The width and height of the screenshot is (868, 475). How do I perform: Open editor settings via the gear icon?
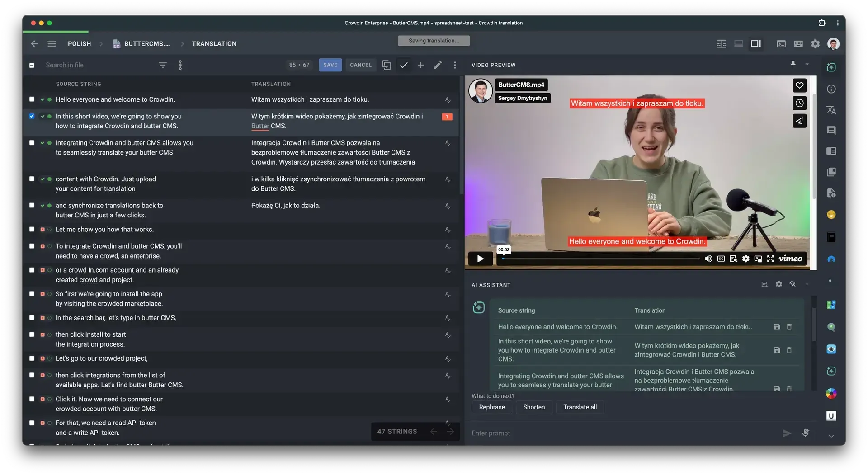point(815,43)
